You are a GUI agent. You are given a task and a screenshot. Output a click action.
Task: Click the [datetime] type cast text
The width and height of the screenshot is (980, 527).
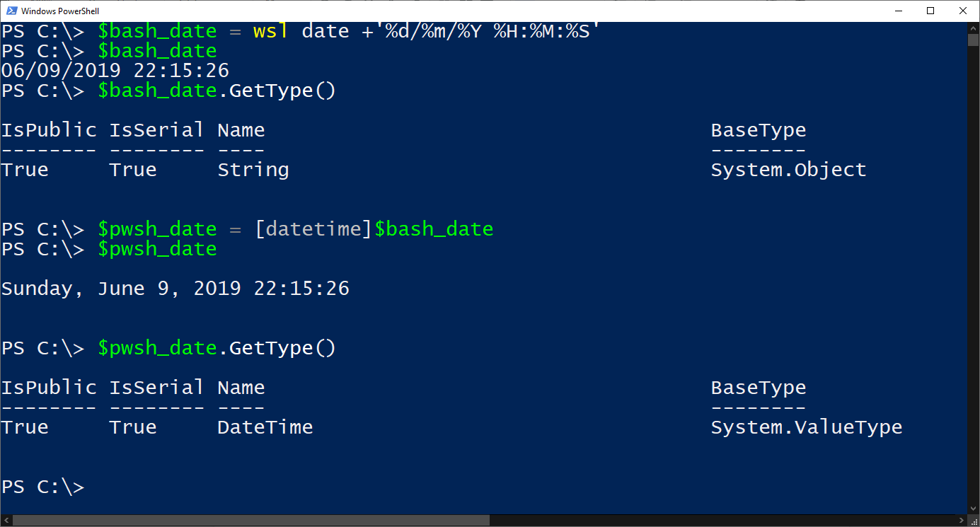(312, 228)
